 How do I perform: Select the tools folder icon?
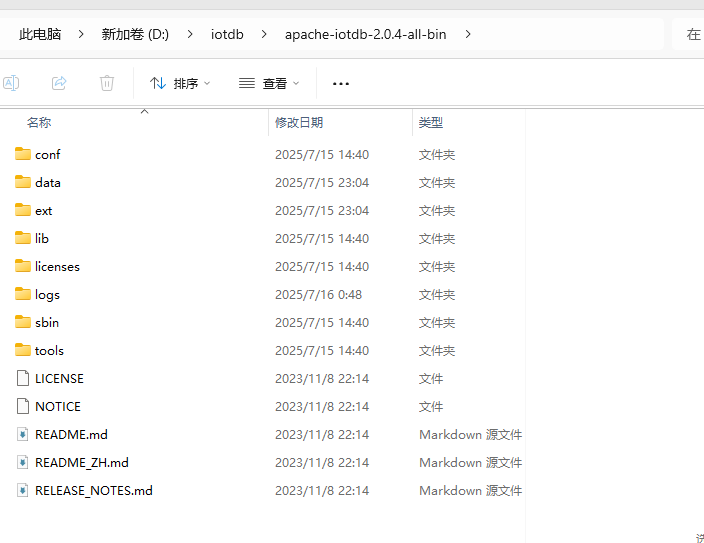point(23,349)
